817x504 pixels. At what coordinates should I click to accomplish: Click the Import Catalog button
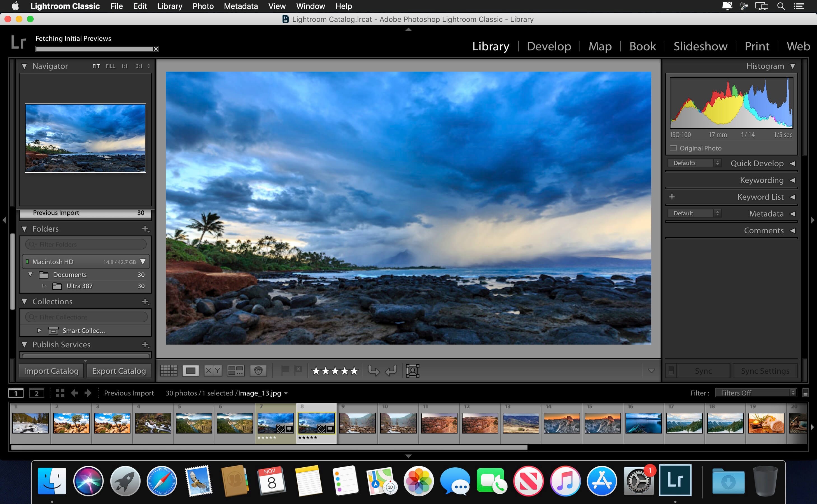point(51,371)
